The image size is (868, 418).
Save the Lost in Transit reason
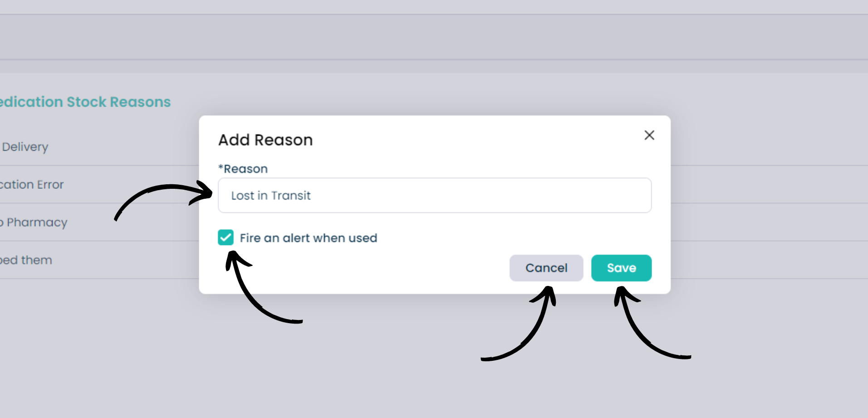[x=621, y=268]
